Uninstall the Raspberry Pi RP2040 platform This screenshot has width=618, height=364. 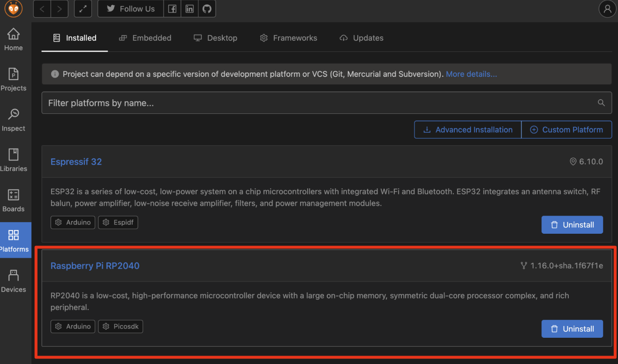click(572, 328)
